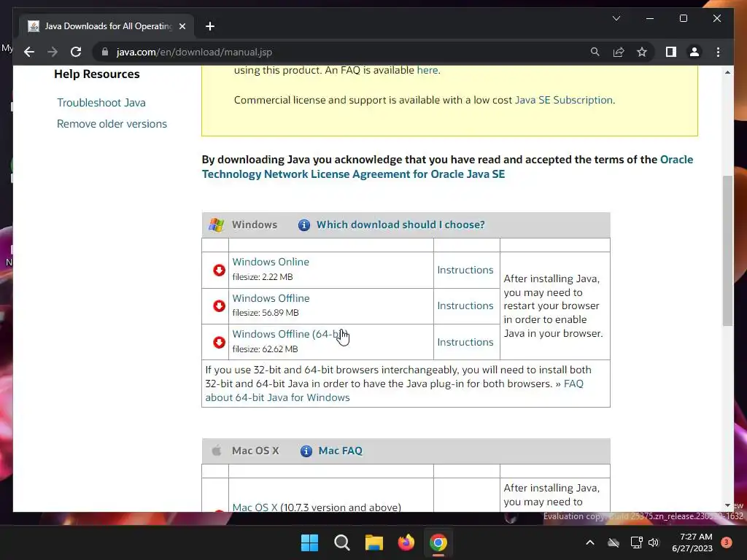The image size is (747, 560).
Task: Show hidden system tray icons
Action: coord(589,542)
